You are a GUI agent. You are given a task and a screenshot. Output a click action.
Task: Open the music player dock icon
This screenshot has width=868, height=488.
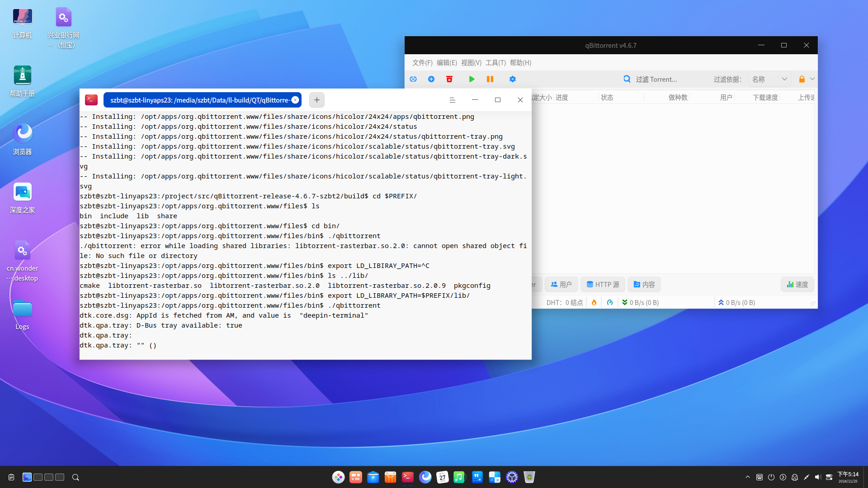click(x=459, y=477)
